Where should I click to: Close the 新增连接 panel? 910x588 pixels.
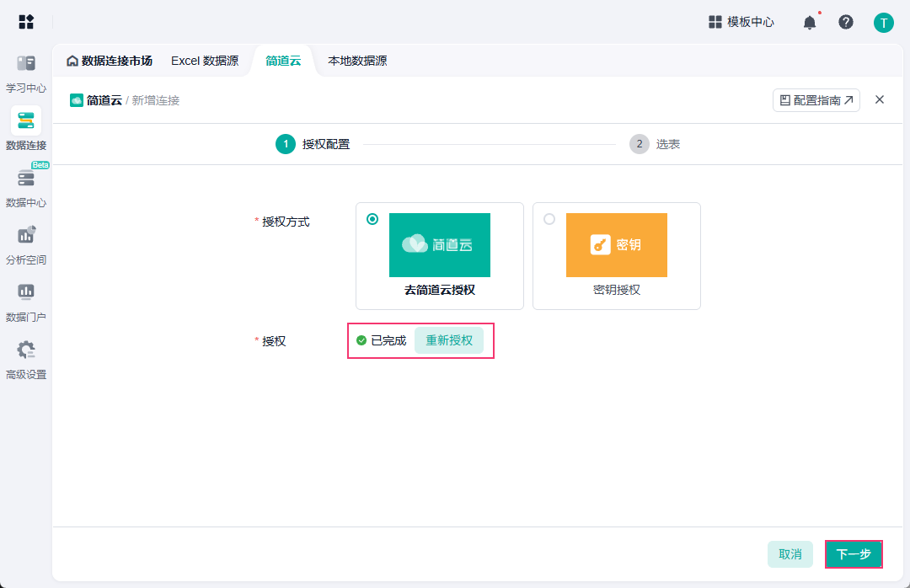(879, 100)
